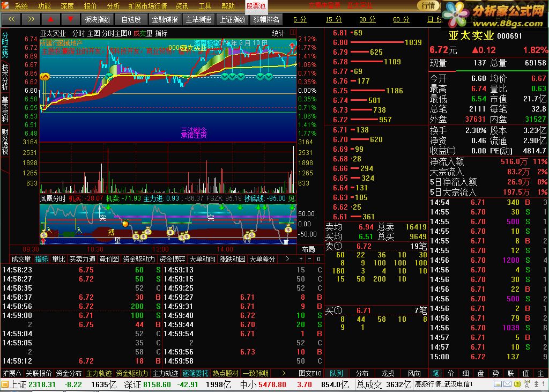Screen dimensions: 549x392
Task: Open the 工具 menu
Action: pos(205,6)
